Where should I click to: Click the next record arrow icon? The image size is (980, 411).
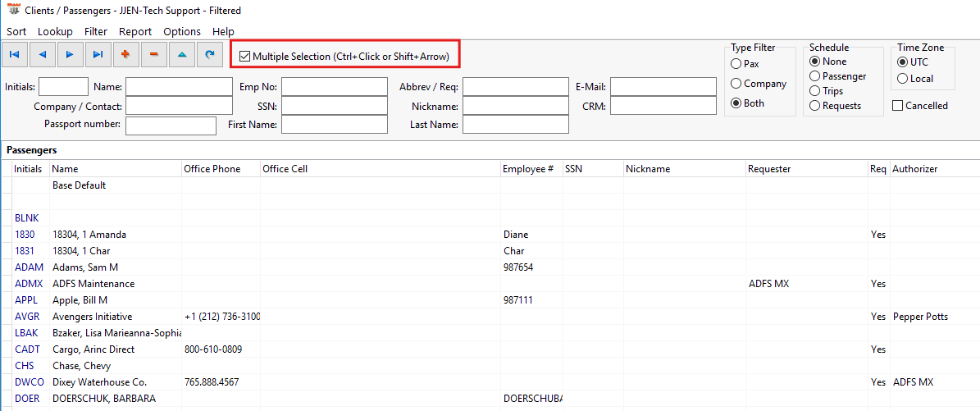point(70,54)
